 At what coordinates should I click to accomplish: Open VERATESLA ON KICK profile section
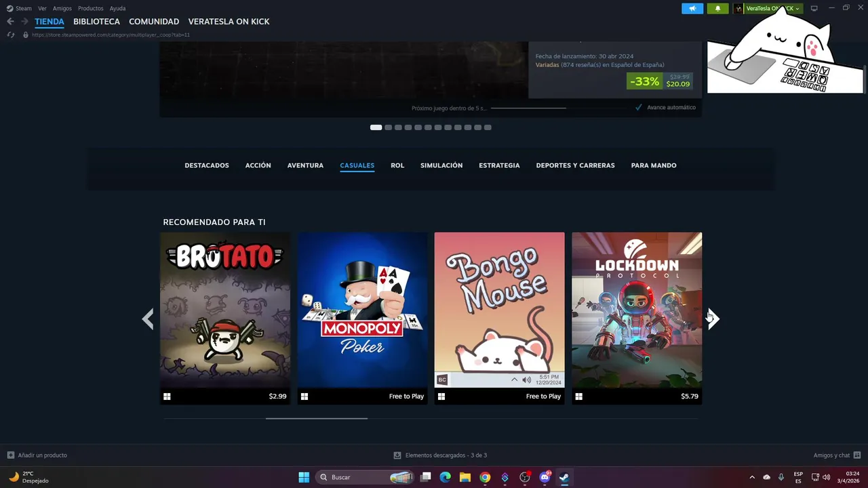(x=229, y=22)
